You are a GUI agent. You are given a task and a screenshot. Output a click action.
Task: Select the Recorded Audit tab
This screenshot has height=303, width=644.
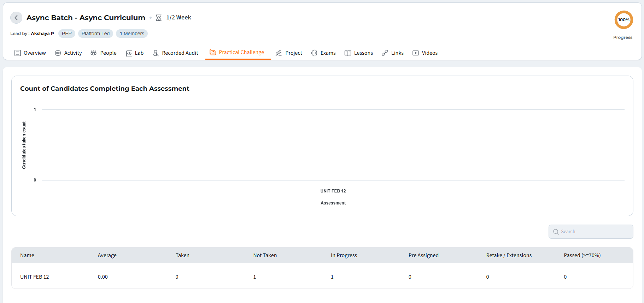(x=176, y=53)
